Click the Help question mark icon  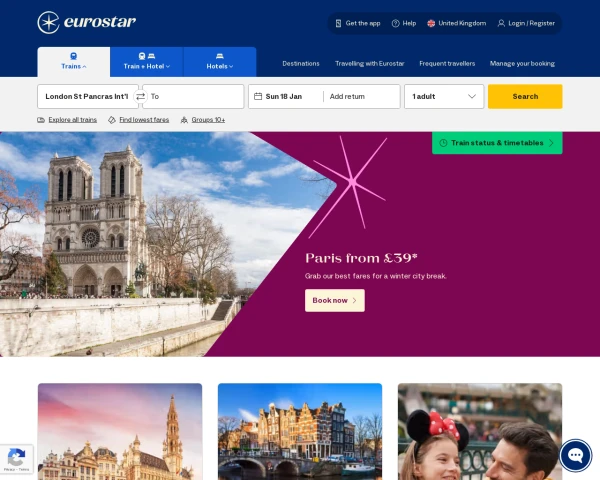[x=396, y=23]
